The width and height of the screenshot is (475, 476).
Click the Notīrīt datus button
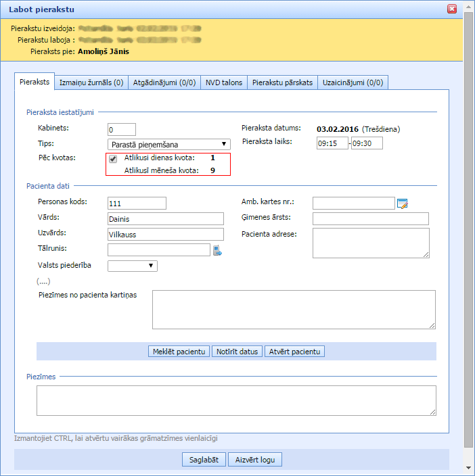pos(237,352)
